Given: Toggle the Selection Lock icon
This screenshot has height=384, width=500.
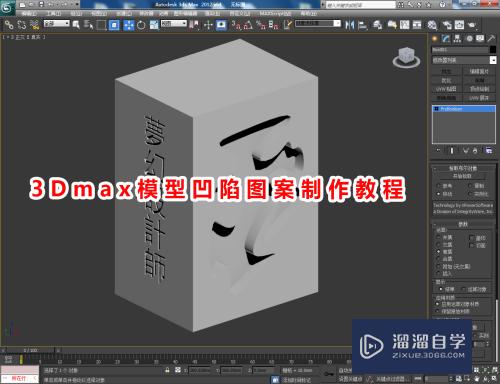Looking at the screenshot, I should coord(167,370).
